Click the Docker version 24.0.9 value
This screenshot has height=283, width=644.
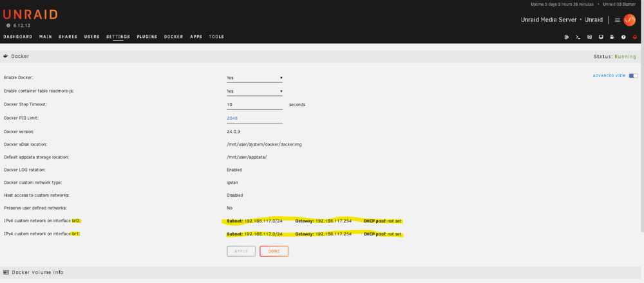tap(233, 132)
